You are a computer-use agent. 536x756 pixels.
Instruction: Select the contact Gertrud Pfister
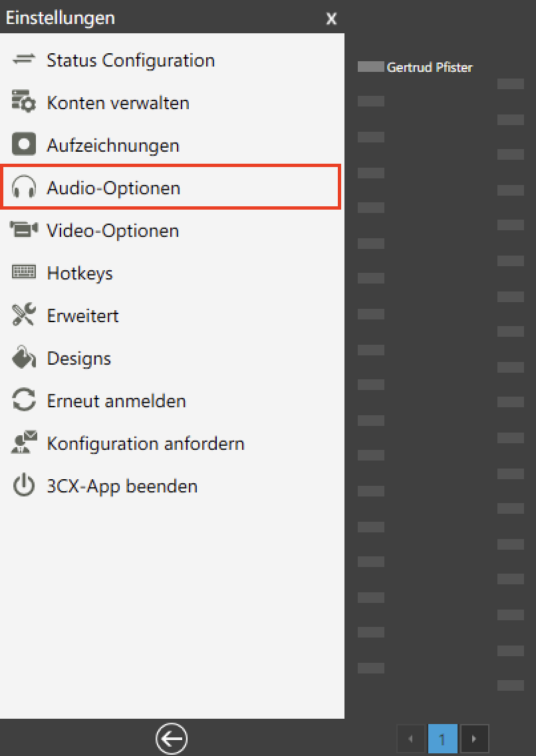[x=430, y=67]
